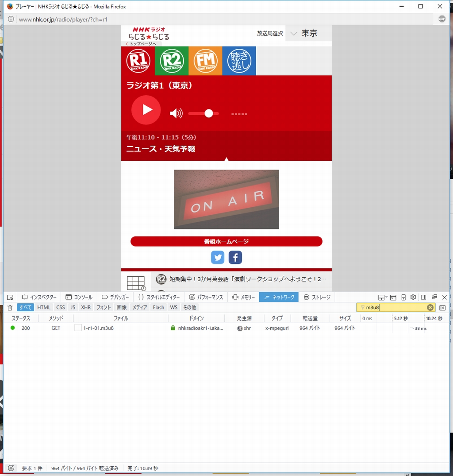Open the devtools frame selector dropdown

pyautogui.click(x=383, y=297)
